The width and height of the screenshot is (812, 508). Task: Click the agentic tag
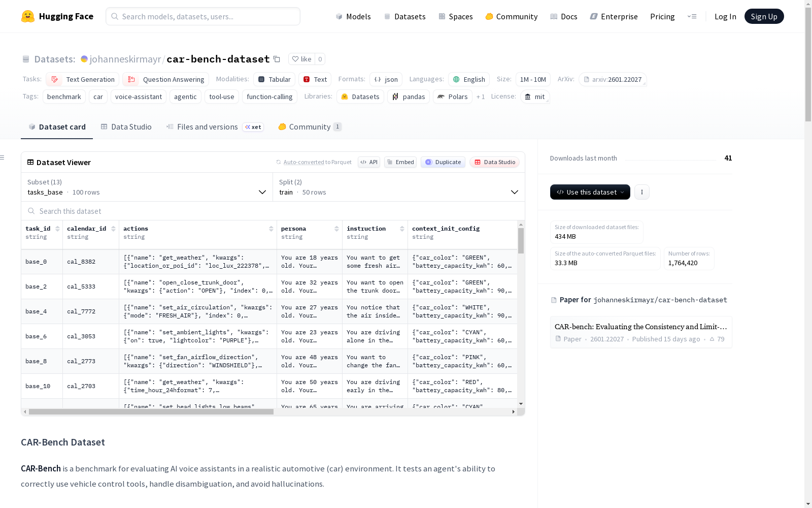pos(185,97)
